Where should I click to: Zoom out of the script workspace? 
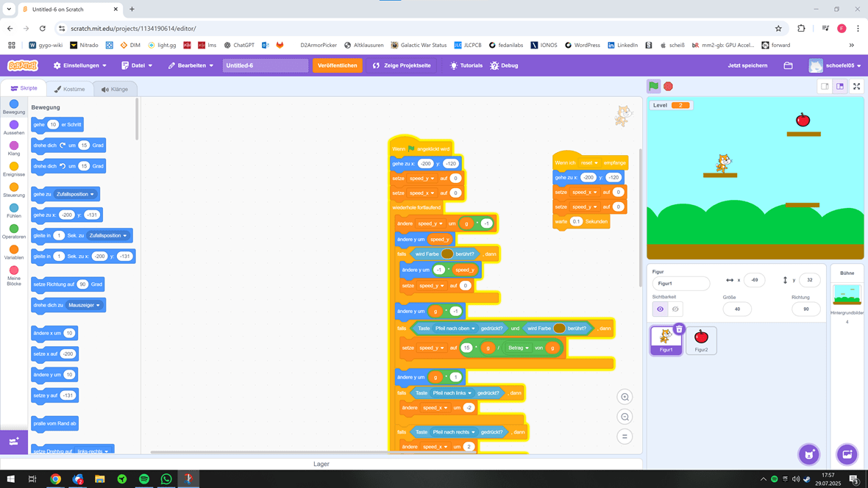tap(625, 417)
